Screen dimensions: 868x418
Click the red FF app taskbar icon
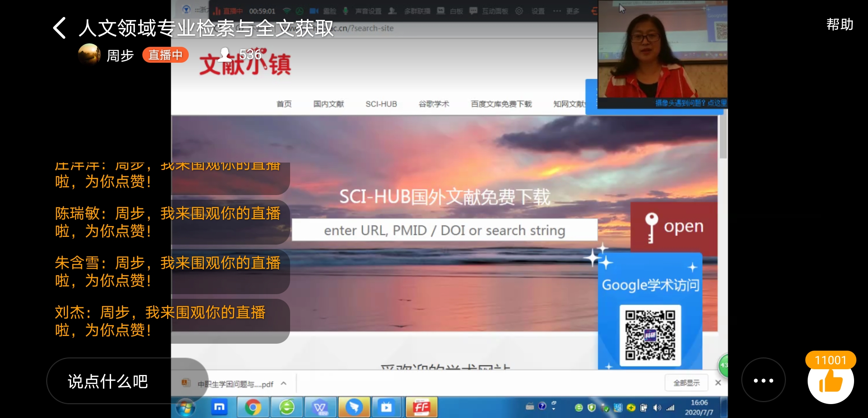421,407
